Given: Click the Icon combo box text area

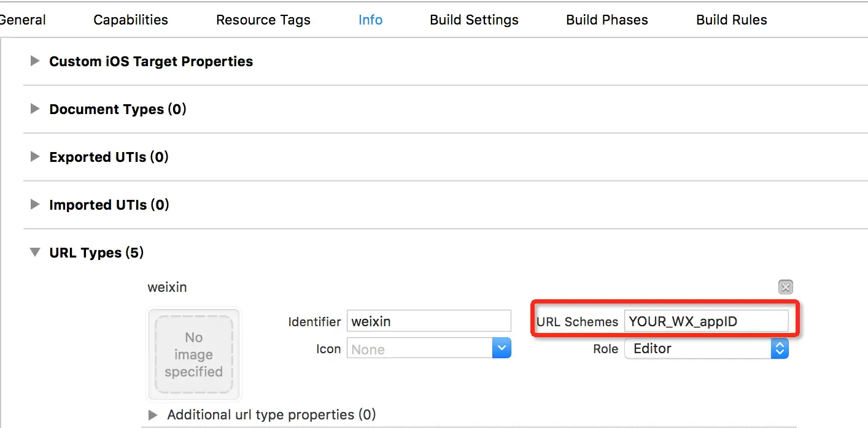Looking at the screenshot, I should click(x=420, y=350).
